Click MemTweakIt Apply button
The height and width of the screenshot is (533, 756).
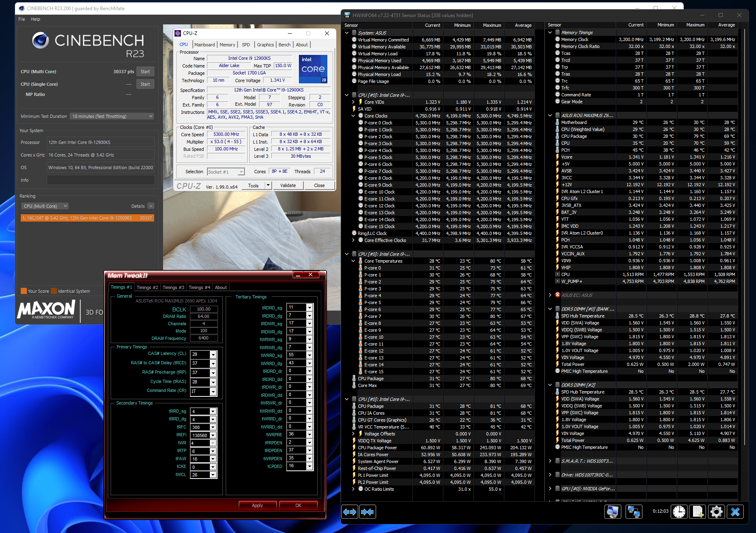[x=257, y=505]
